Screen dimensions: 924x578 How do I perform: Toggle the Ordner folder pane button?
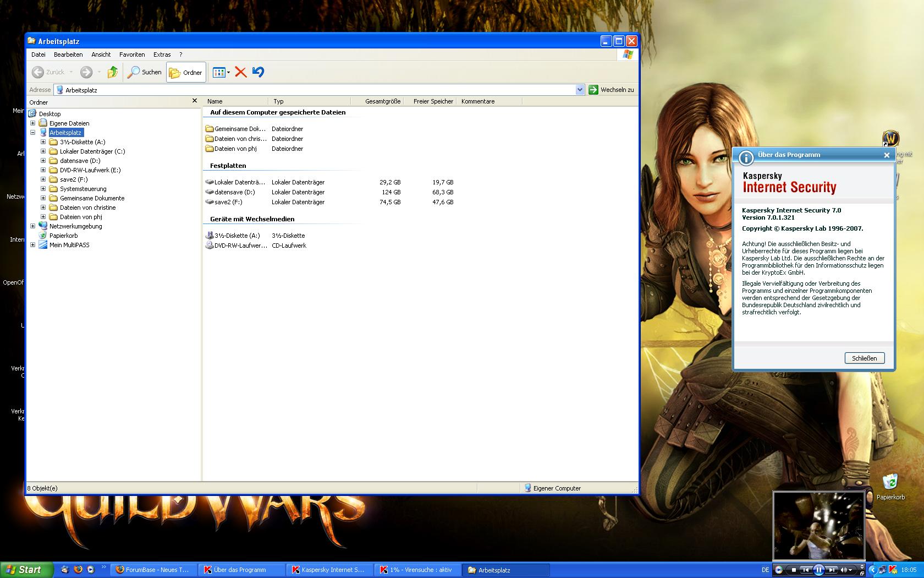186,72
